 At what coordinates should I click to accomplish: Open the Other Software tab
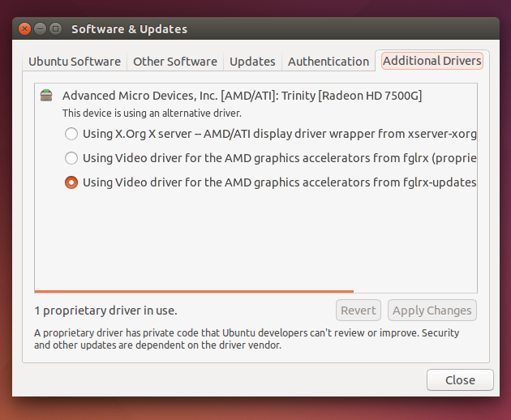[x=175, y=62]
